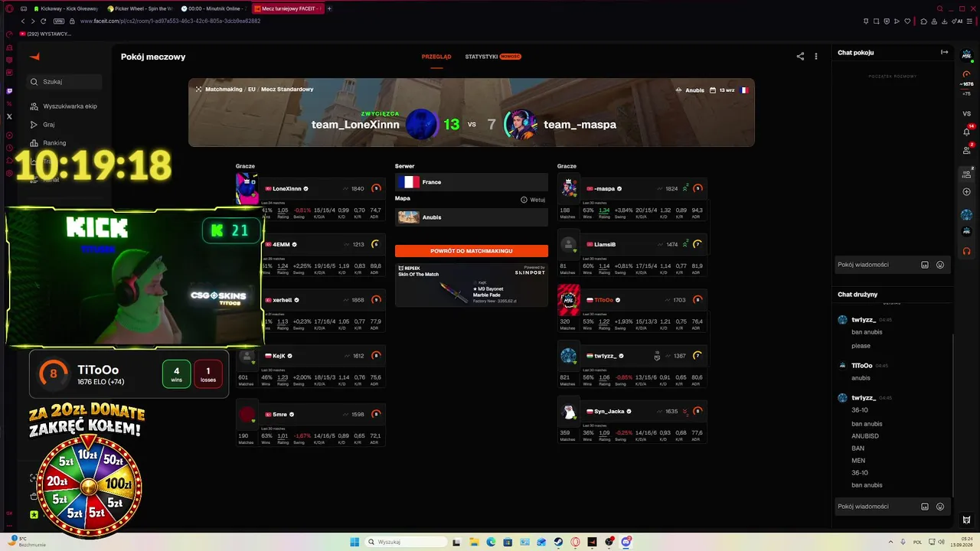This screenshot has height=551, width=980.
Task: Open the X icon in the Opera sidebar
Action: (x=9, y=117)
